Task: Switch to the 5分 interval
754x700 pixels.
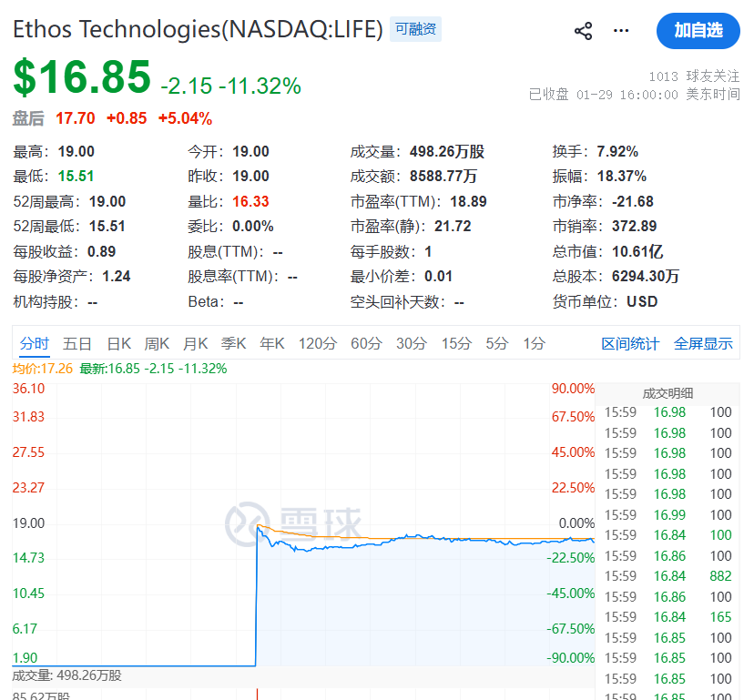Action: click(496, 343)
